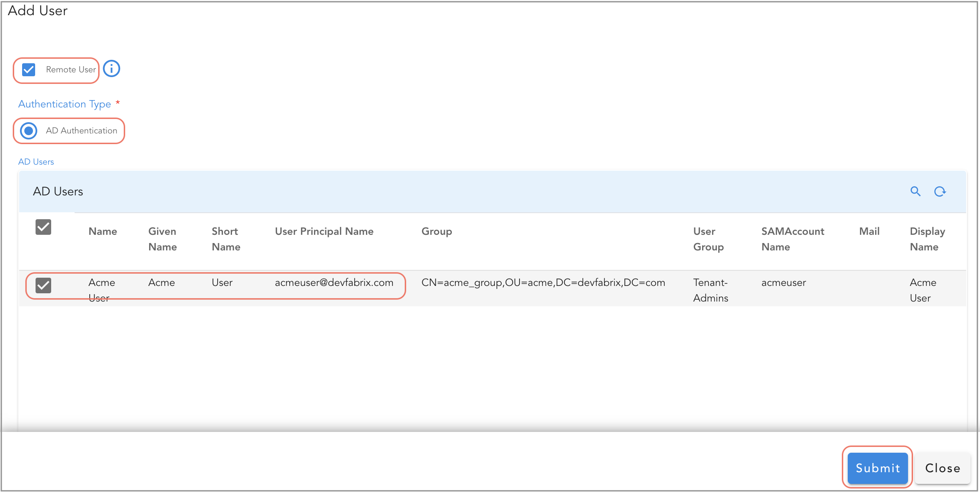Click the User Principal Name column header
Screen dimensions: 980x493
click(324, 231)
